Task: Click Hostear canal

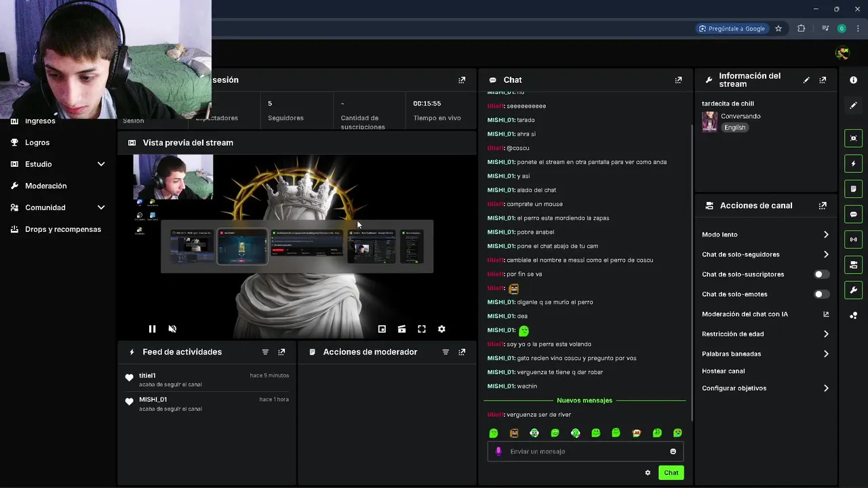Action: click(x=723, y=371)
